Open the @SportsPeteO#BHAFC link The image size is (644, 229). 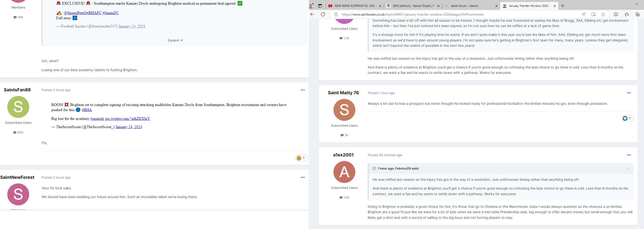coord(82,13)
